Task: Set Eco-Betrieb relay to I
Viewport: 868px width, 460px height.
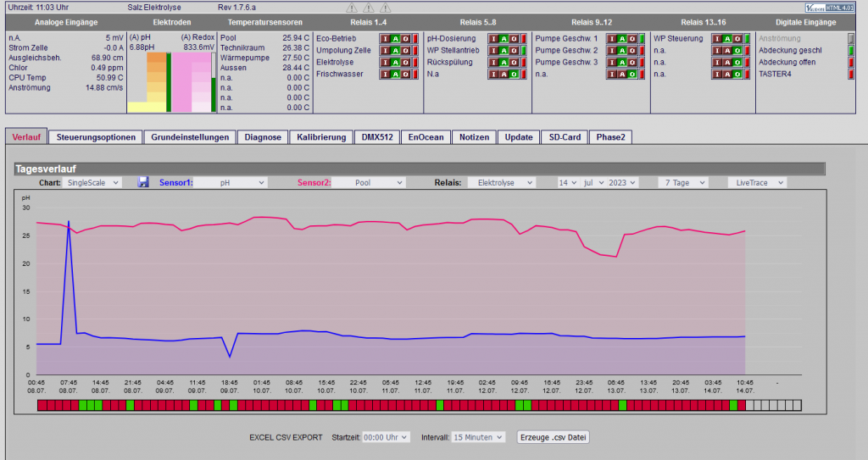Action: [386, 39]
